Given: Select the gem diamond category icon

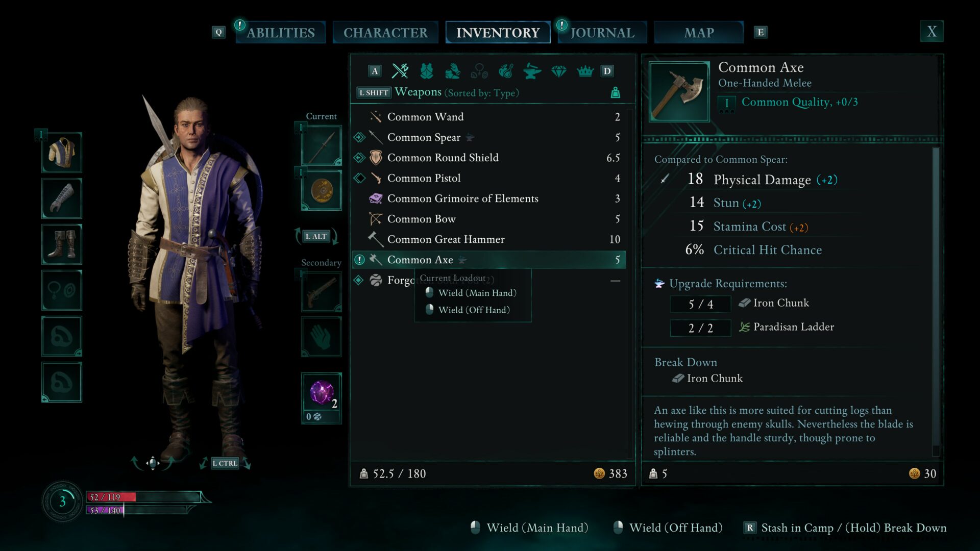Looking at the screenshot, I should (559, 71).
